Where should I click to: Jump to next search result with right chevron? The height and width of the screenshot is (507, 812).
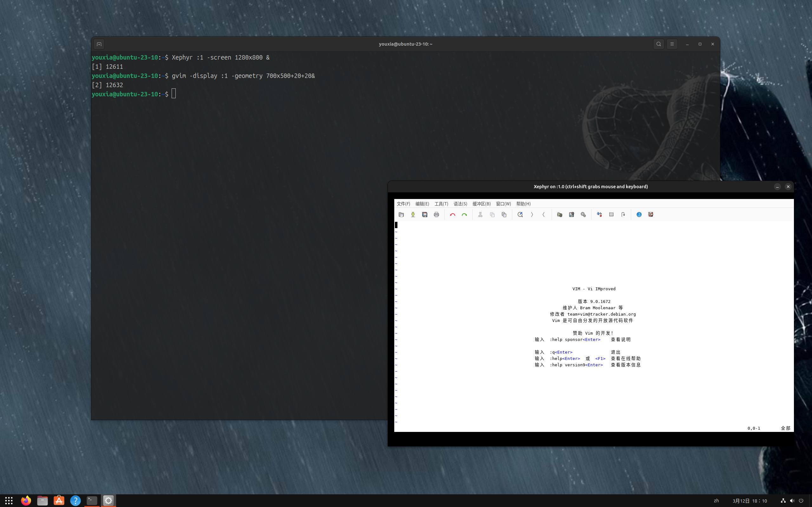(532, 215)
